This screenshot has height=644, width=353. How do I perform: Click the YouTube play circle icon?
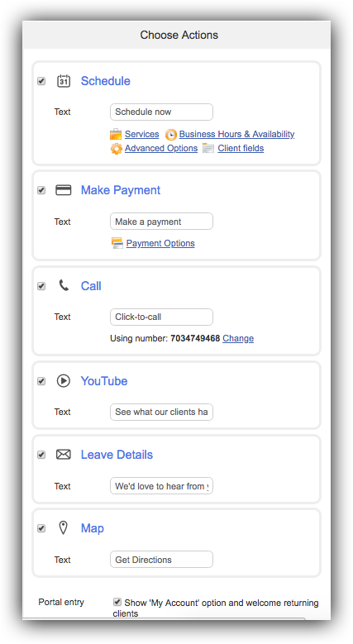[64, 381]
